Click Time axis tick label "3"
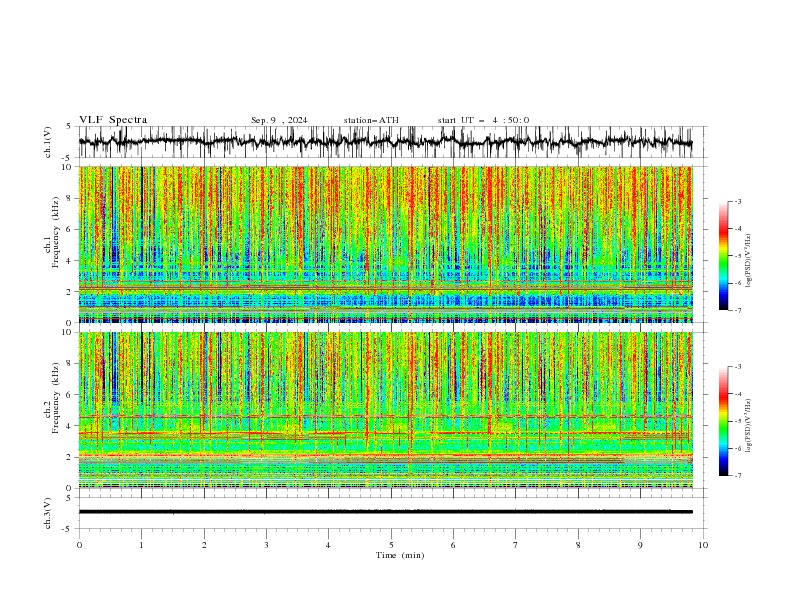This screenshot has height=612, width=792. point(266,545)
